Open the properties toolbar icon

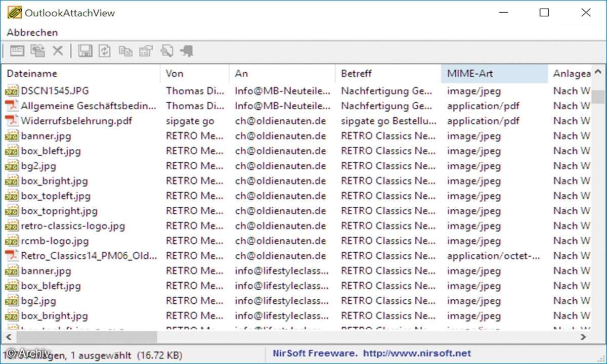pyautogui.click(x=146, y=51)
